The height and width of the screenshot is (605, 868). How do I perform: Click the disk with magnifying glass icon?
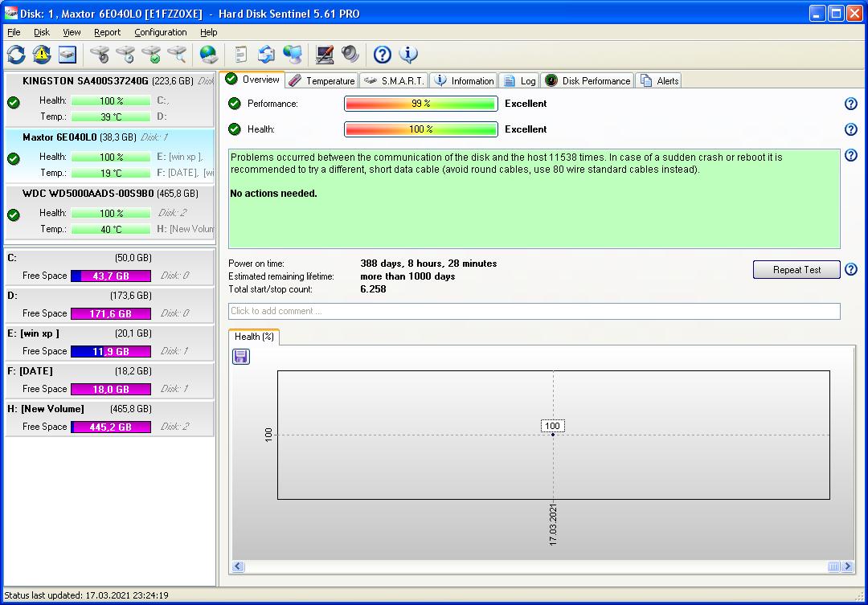(x=177, y=55)
